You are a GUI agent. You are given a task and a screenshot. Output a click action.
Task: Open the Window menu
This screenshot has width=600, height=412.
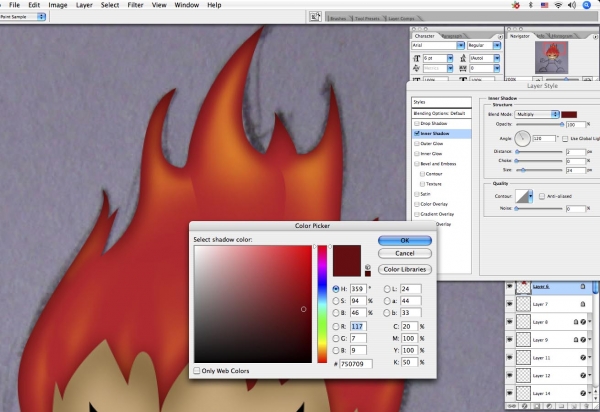187,5
